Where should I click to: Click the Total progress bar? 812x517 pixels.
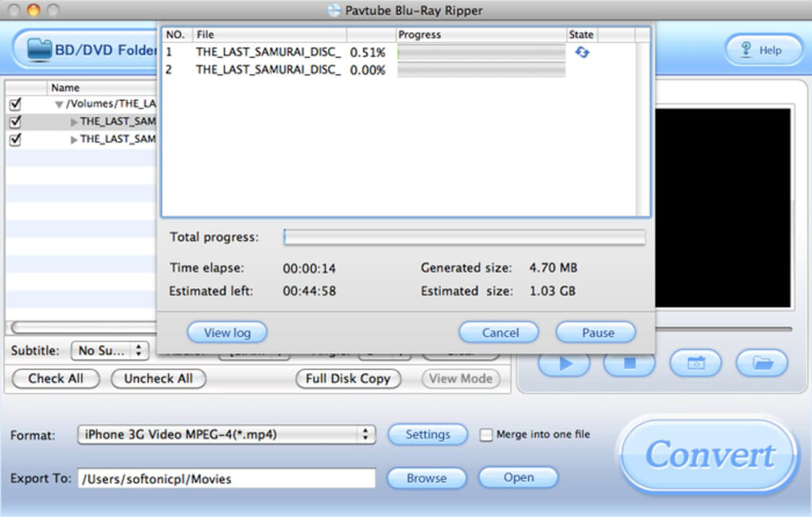465,238
